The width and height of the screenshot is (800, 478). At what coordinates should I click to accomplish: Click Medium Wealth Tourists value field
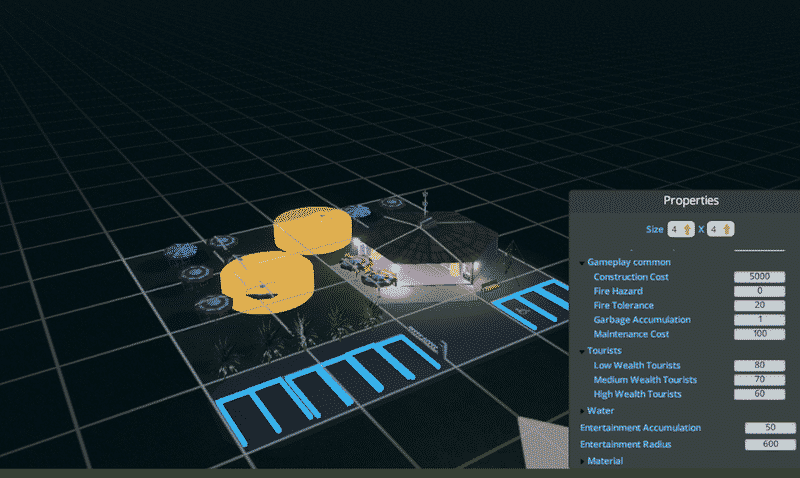(759, 380)
